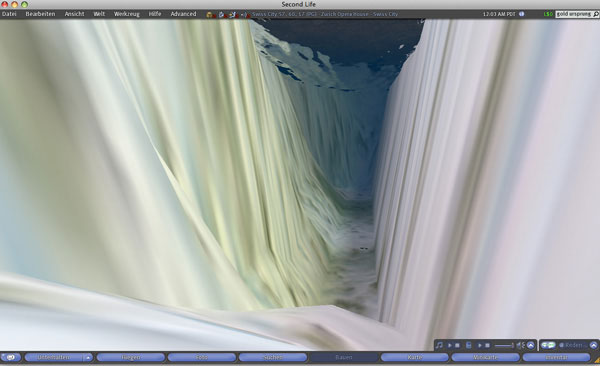The width and height of the screenshot is (600, 366).
Task: Toggle the voice chat switch
Action: click(548, 345)
